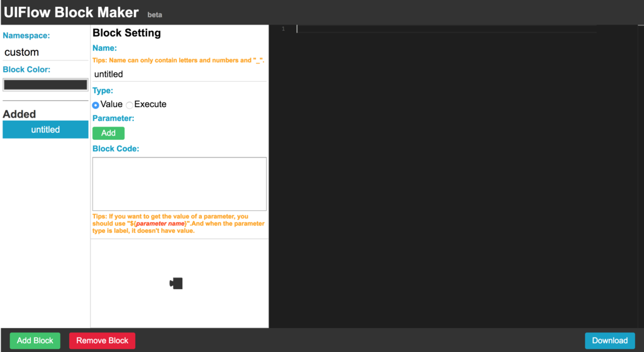The height and width of the screenshot is (352, 644).
Task: Click the Block Color label
Action: tap(26, 69)
